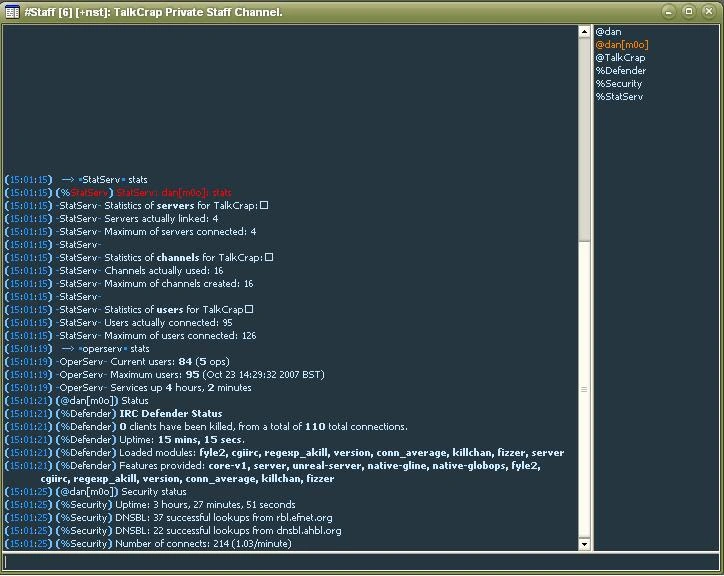Image resolution: width=724 pixels, height=576 pixels.
Task: Click the channel window icon in title bar
Action: pos(12,12)
